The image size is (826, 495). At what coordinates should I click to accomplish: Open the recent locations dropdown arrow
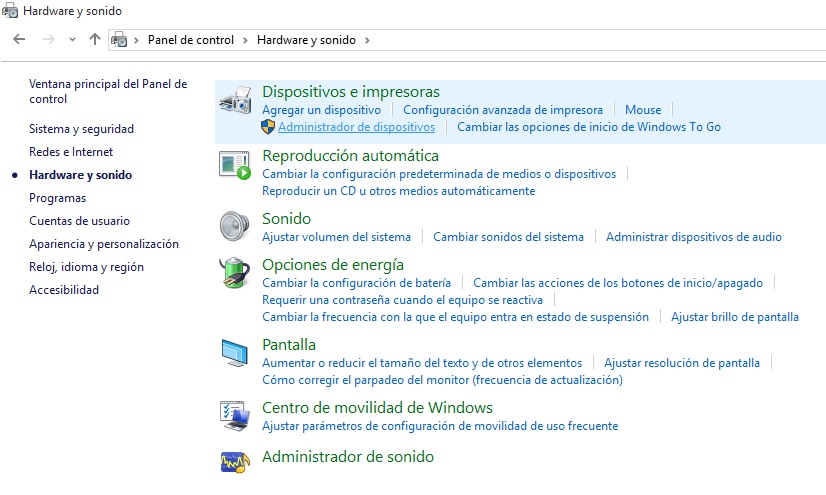72,40
